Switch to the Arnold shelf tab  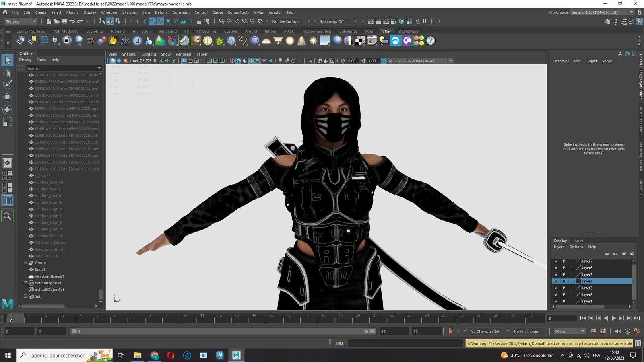(251, 31)
